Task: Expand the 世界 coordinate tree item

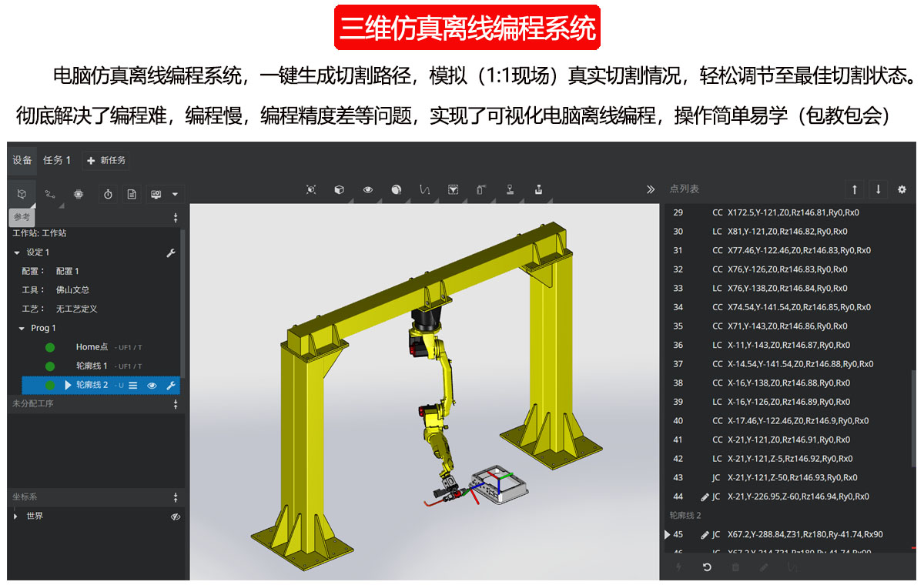Action: point(15,516)
